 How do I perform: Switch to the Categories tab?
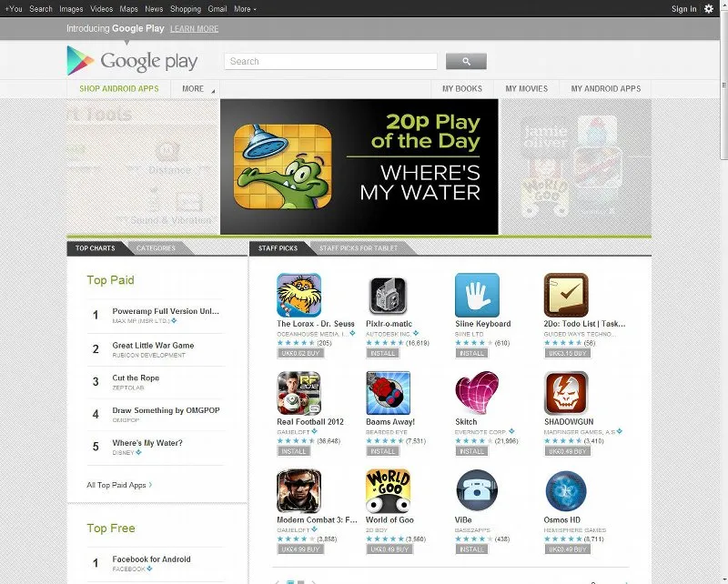tap(156, 248)
